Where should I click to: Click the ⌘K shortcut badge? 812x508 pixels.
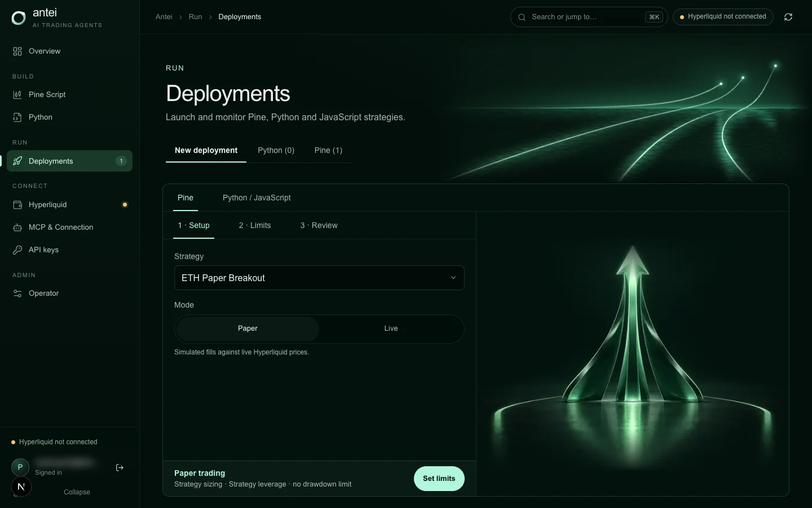coord(654,17)
